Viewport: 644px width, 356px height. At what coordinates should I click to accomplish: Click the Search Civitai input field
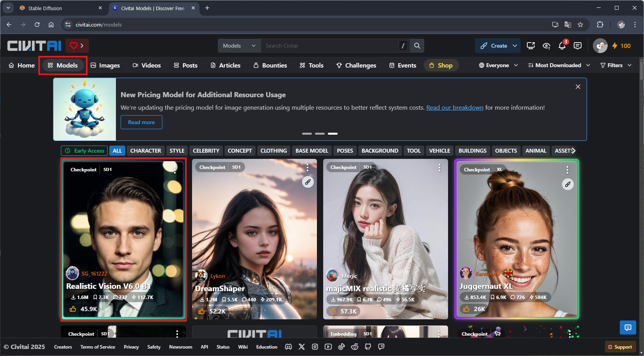[x=330, y=46]
